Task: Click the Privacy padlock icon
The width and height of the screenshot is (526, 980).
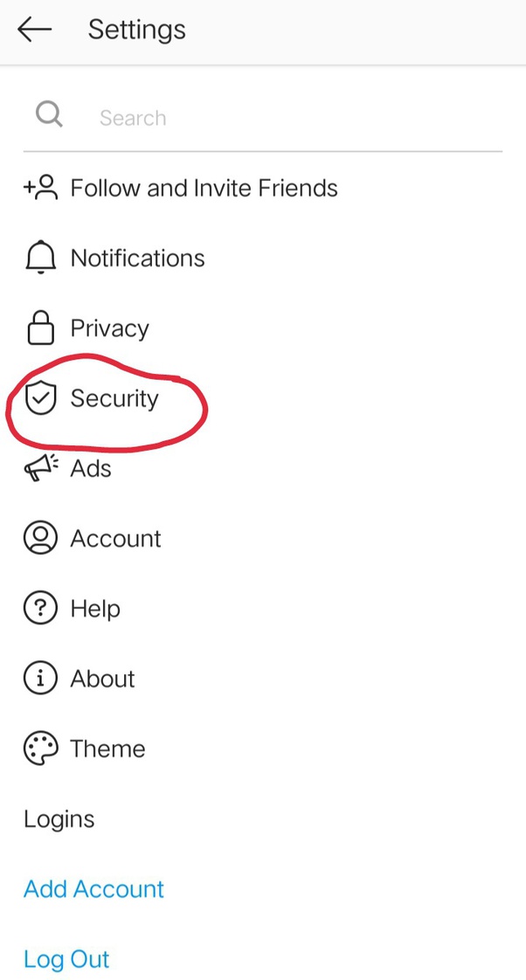Action: pyautogui.click(x=39, y=328)
